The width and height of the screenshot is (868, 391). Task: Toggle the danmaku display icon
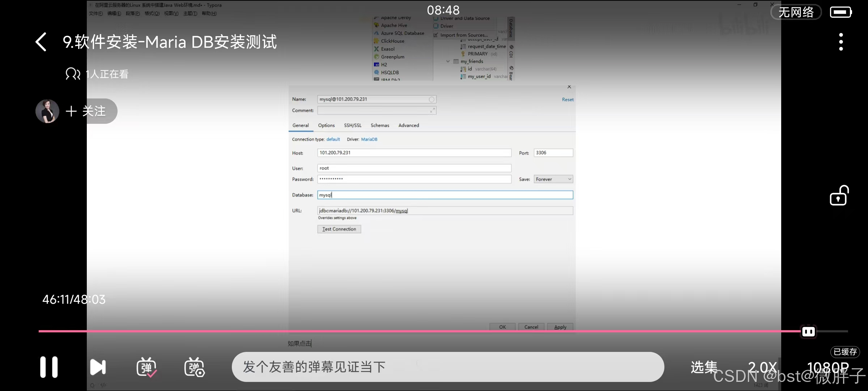[146, 368]
